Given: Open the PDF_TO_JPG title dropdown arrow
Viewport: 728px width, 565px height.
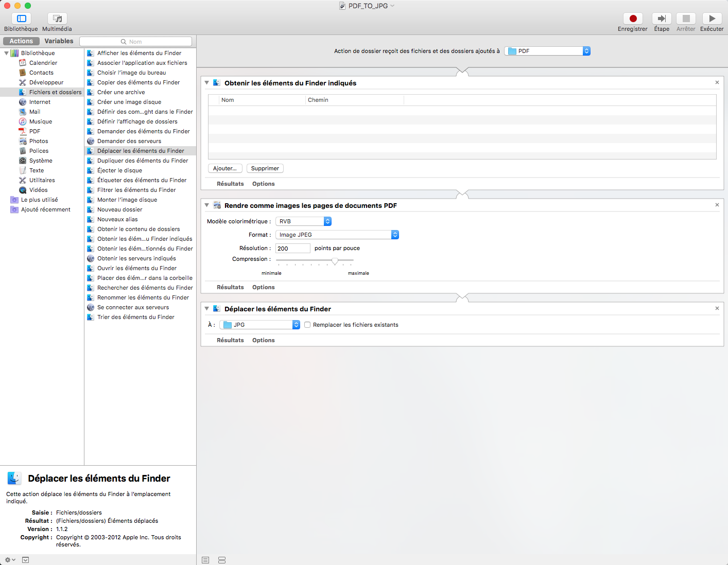Looking at the screenshot, I should (x=392, y=6).
